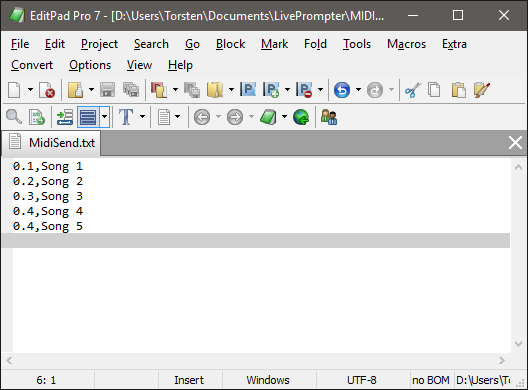Click the red-and-yellow overlapping files icon

[x=159, y=90]
